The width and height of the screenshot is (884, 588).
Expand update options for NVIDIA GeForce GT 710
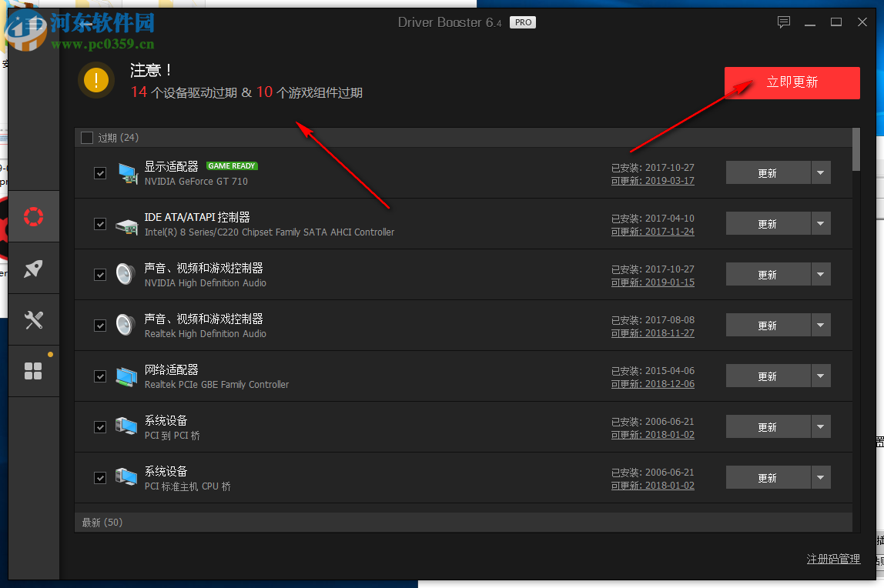(821, 173)
